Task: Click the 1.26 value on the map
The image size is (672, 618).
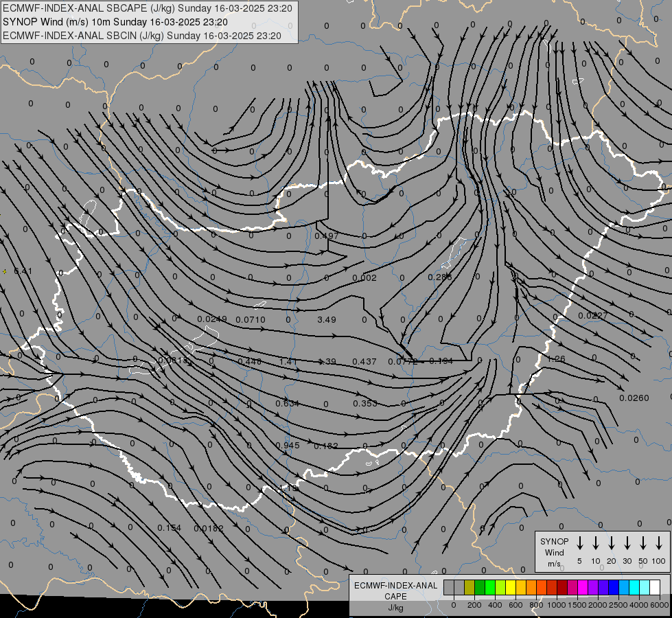Action: (x=556, y=359)
